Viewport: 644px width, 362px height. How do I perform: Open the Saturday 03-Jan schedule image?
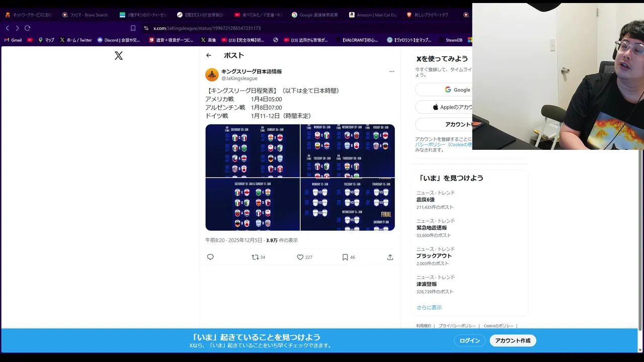(253, 151)
